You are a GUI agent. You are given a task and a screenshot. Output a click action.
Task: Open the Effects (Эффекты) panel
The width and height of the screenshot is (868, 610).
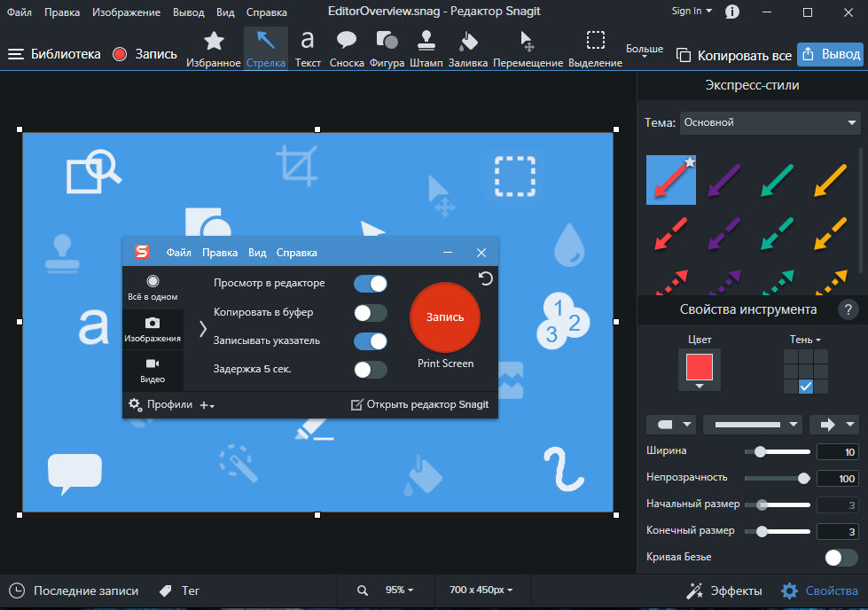724,590
